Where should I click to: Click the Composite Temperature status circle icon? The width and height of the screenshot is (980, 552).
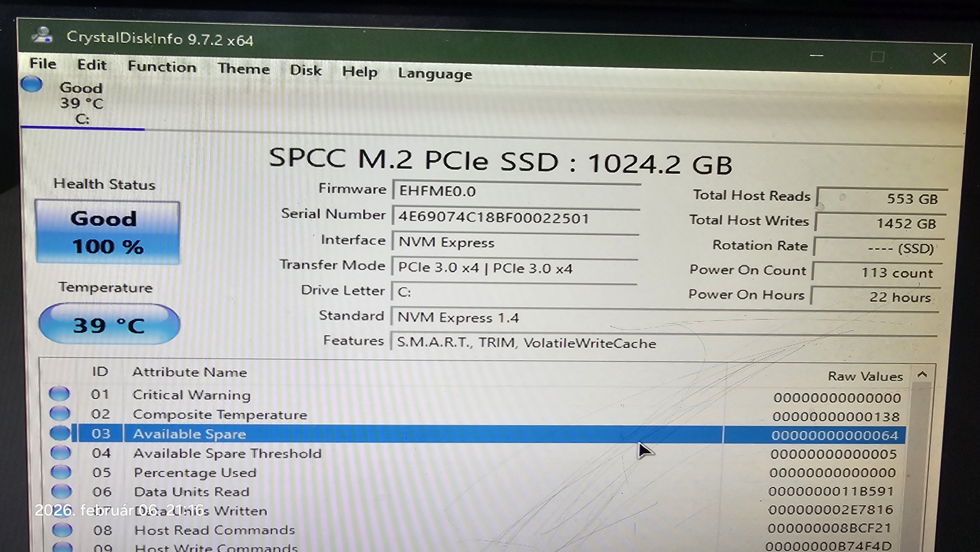pyautogui.click(x=59, y=413)
